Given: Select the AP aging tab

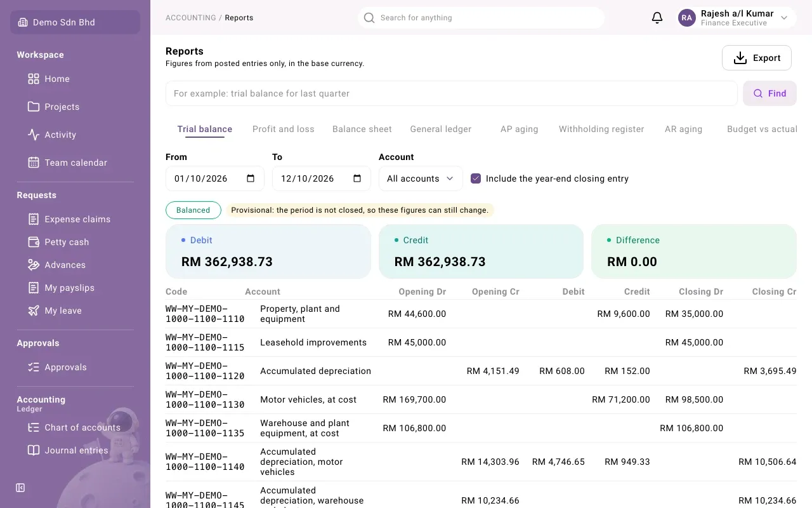Looking at the screenshot, I should click(x=520, y=129).
